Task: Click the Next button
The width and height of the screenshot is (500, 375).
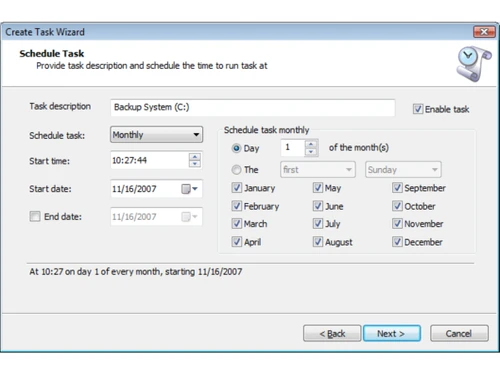Action: coord(392,333)
